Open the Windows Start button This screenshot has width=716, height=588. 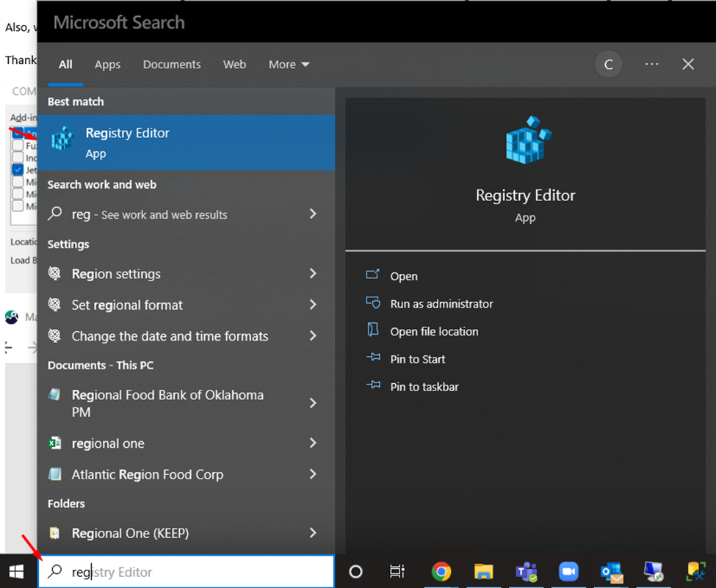tap(17, 571)
